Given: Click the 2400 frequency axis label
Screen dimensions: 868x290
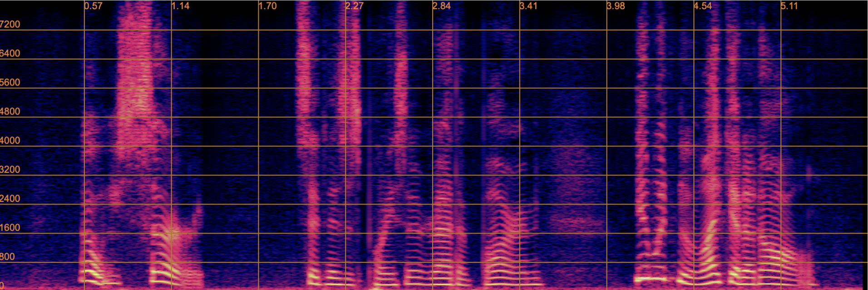Looking at the screenshot, I should (10, 199).
